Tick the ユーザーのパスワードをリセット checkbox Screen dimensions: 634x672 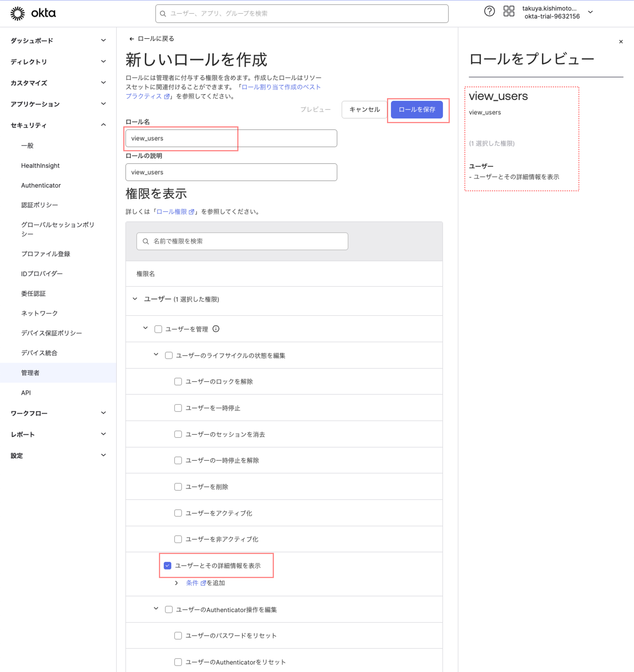[x=178, y=635]
